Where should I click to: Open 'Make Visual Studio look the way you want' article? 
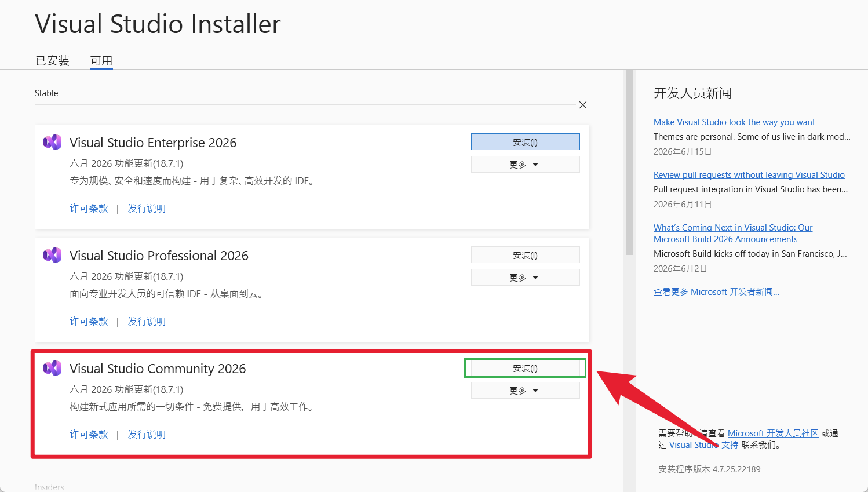(x=734, y=122)
